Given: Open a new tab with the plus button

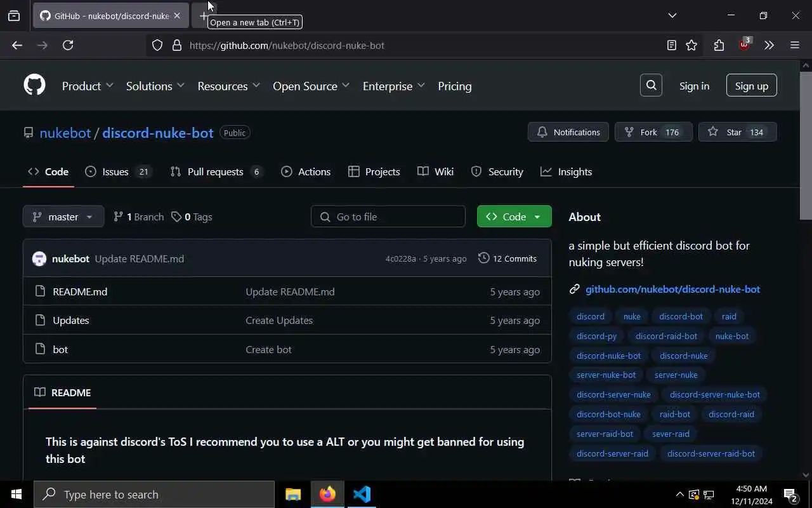Looking at the screenshot, I should pos(203,16).
